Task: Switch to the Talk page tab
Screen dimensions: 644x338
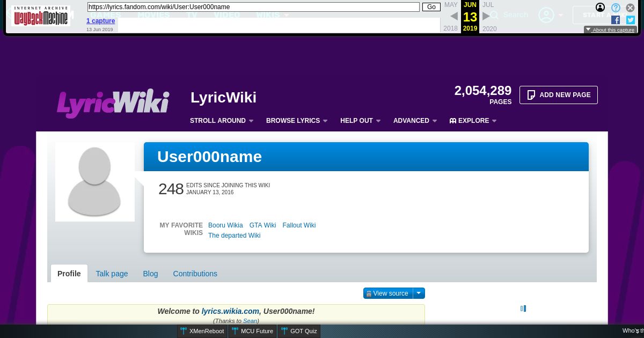Action: [112, 274]
